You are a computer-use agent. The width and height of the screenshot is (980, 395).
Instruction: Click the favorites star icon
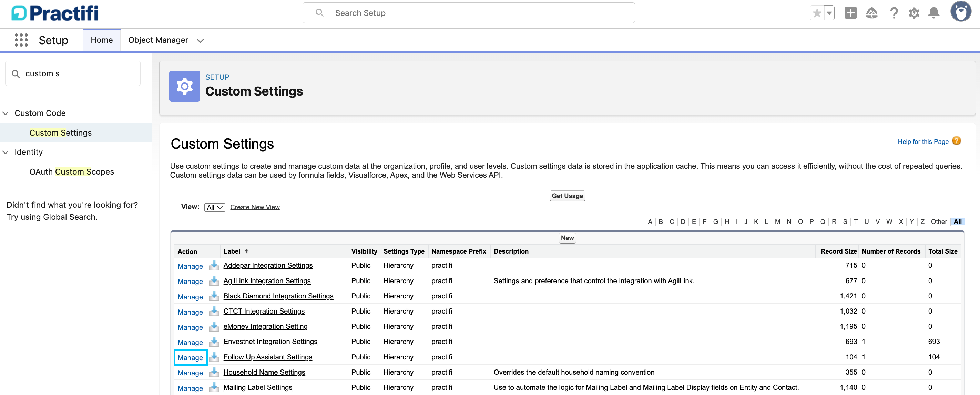tap(816, 13)
